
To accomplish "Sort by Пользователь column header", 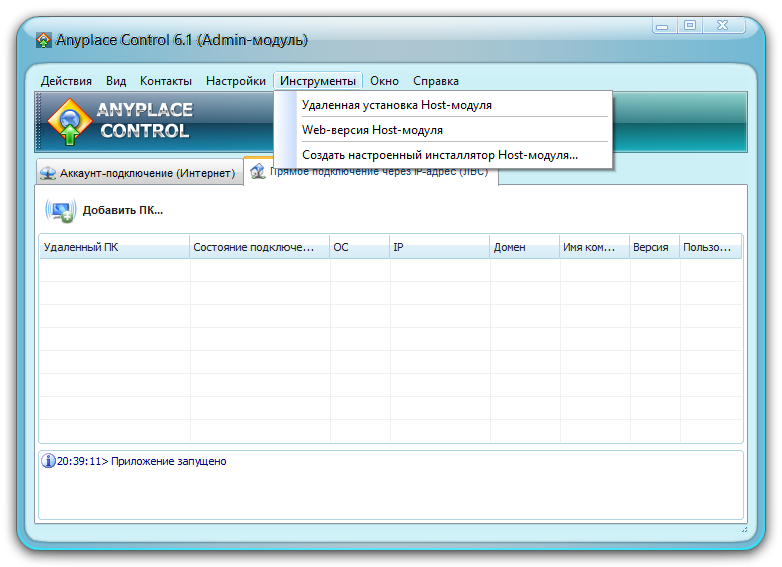I will coord(711,247).
